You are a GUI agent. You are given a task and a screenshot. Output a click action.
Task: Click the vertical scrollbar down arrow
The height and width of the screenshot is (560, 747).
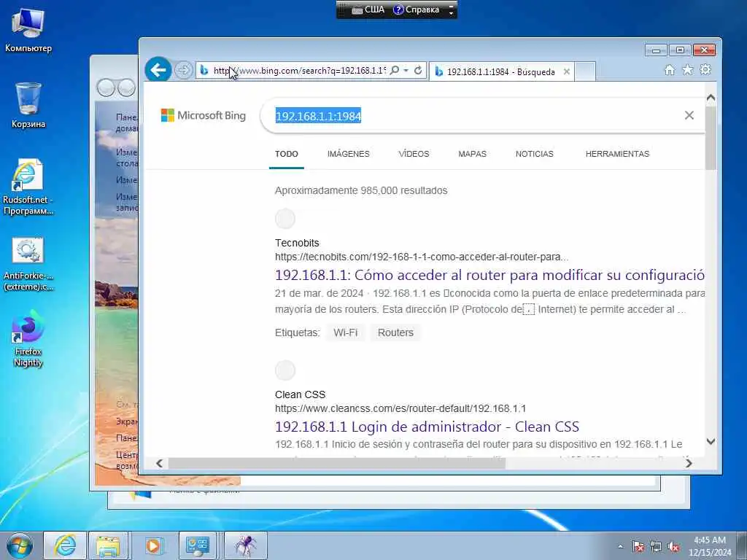[x=711, y=441]
